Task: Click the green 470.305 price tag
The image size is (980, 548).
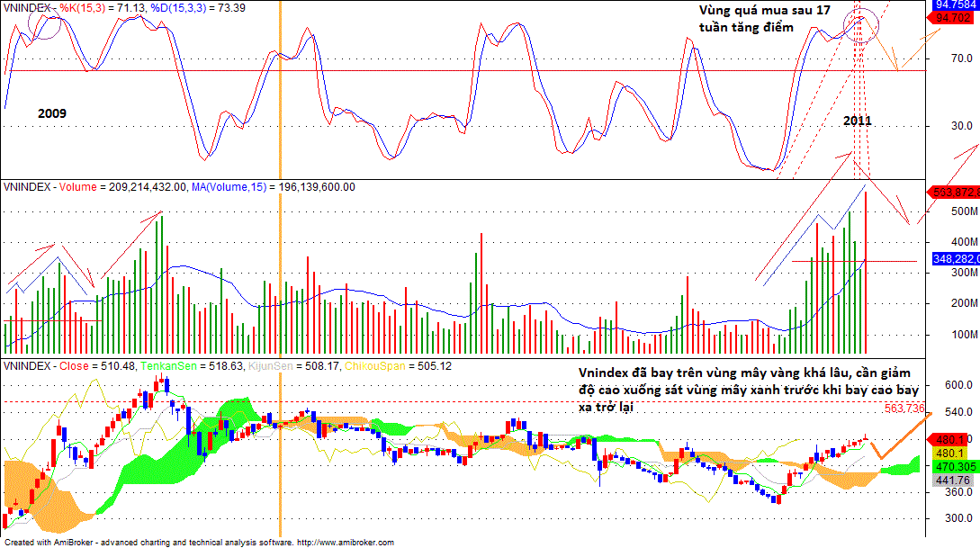Action: [x=957, y=467]
